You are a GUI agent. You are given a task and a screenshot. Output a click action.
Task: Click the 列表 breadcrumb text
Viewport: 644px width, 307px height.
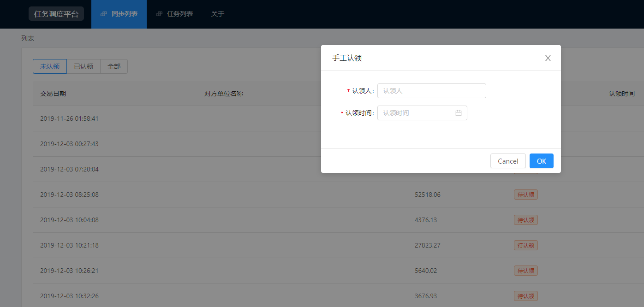point(28,38)
